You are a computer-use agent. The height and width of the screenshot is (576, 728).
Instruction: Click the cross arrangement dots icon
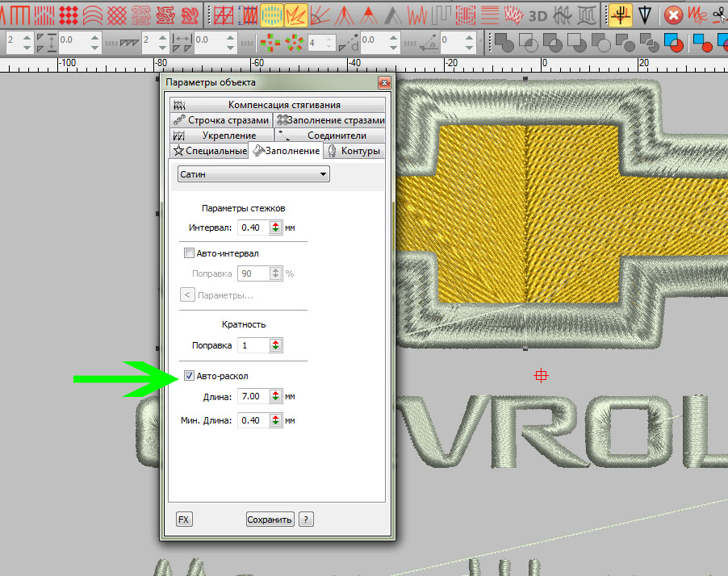270,43
